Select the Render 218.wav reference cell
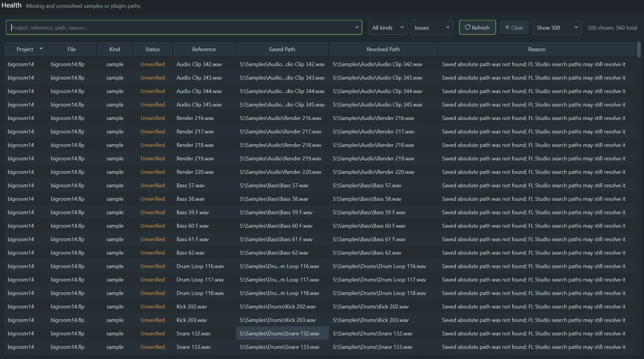 pos(204,145)
